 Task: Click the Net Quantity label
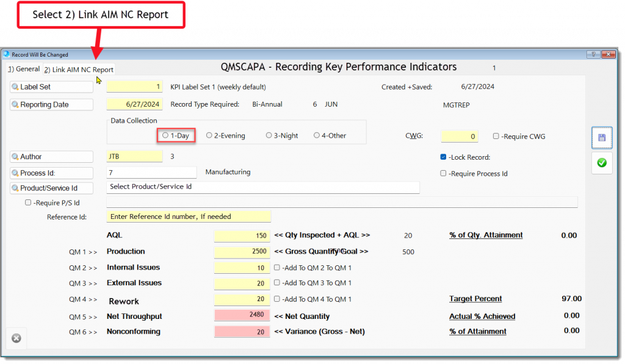pyautogui.click(x=302, y=316)
